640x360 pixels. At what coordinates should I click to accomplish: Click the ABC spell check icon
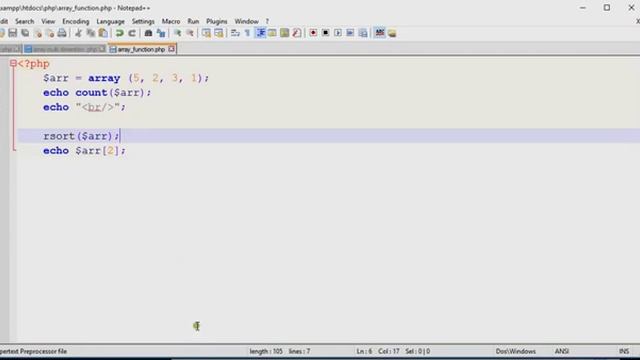[380, 33]
